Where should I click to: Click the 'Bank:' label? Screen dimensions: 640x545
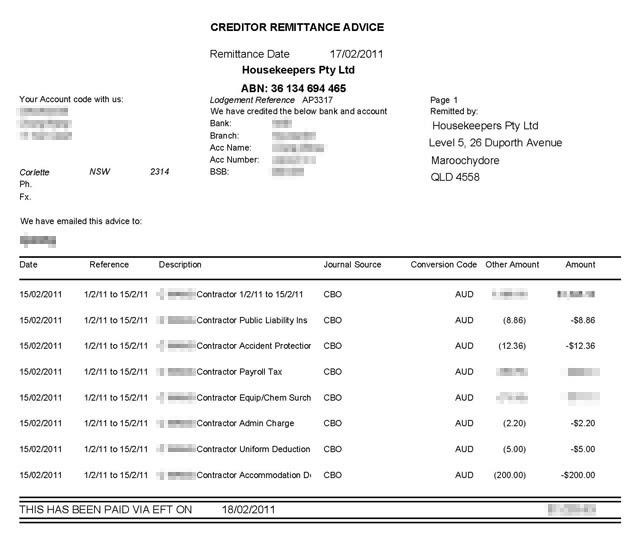pos(220,123)
